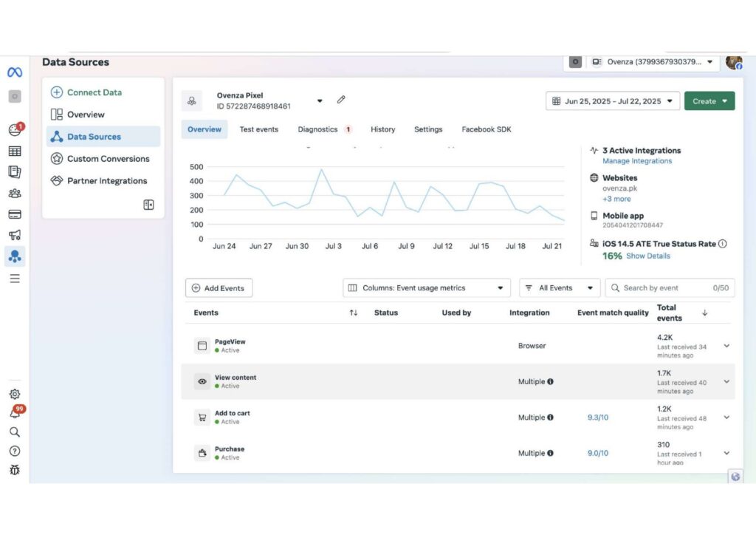The height and width of the screenshot is (535, 756).
Task: Open notifications bell with 99 badge
Action: [x=15, y=412]
